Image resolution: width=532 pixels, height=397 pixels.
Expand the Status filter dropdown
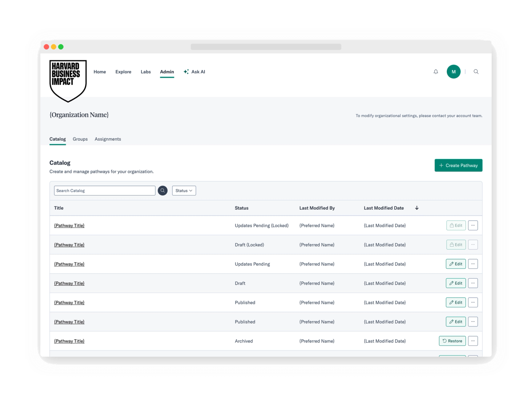(x=184, y=191)
